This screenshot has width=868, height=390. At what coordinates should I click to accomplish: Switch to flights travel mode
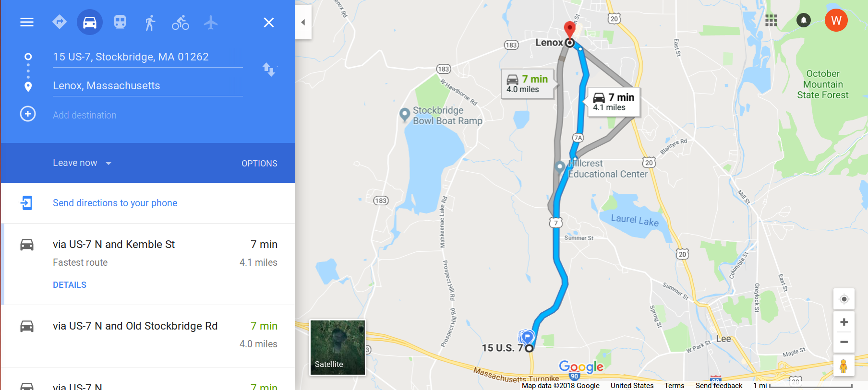pos(210,22)
